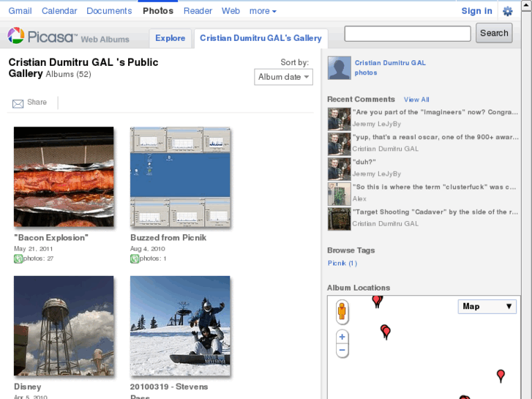Screen dimensions: 532x399
Task: Open the Map type dropdown
Action: 487,307
